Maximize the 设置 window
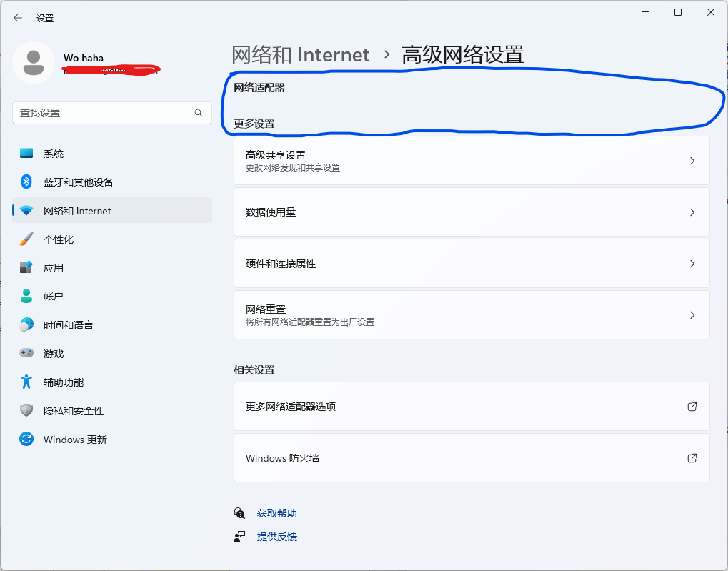The image size is (728, 571). pyautogui.click(x=678, y=12)
